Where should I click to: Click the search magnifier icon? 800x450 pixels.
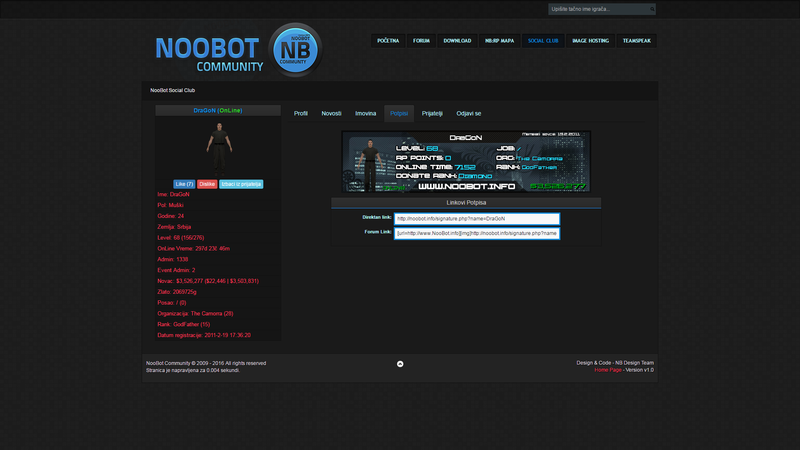[652, 9]
